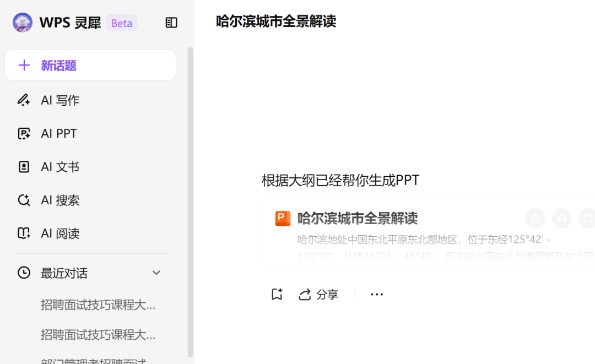Click the quote icon on PPT card
Image resolution: width=595 pixels, height=364 pixels.
(562, 219)
